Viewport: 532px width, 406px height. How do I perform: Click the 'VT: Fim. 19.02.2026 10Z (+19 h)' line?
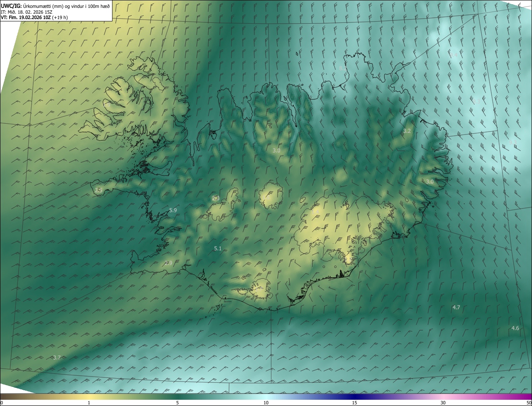(34, 17)
